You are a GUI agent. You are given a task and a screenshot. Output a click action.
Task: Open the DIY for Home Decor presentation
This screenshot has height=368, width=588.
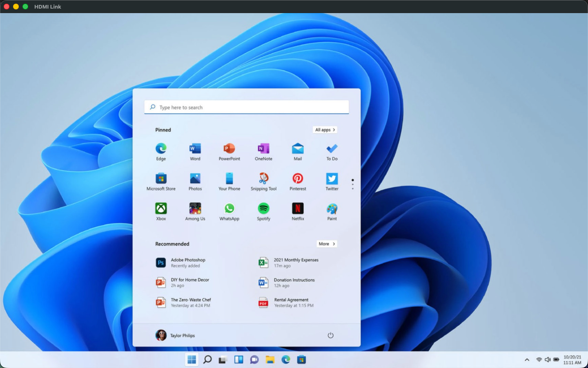coord(183,283)
